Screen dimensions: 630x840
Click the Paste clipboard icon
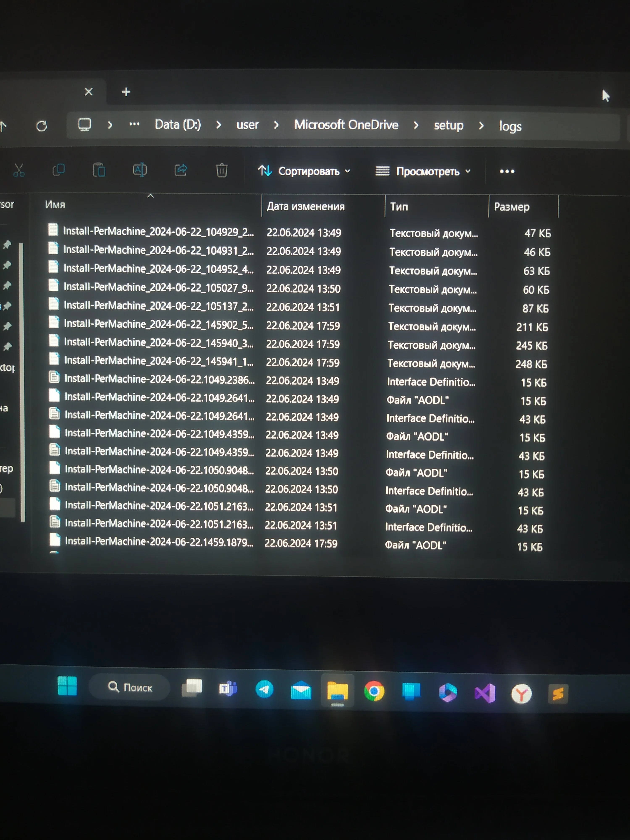pyautogui.click(x=99, y=170)
